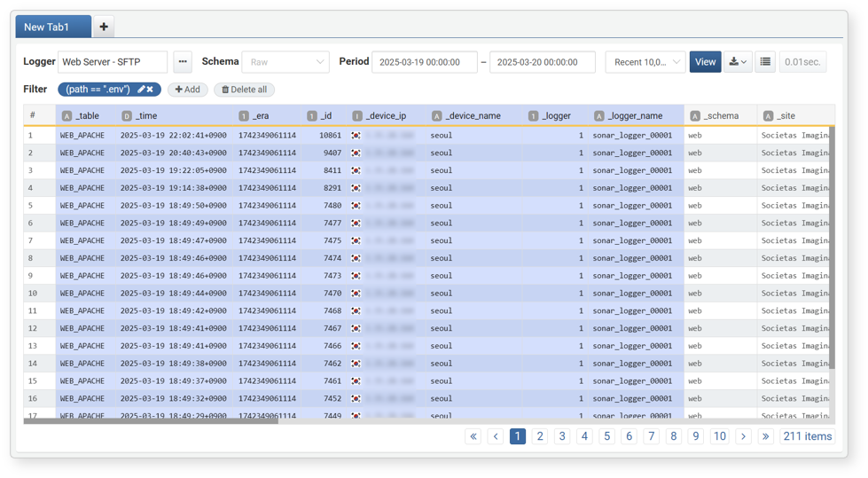
Task: Edit the period end date field
Action: pos(543,62)
